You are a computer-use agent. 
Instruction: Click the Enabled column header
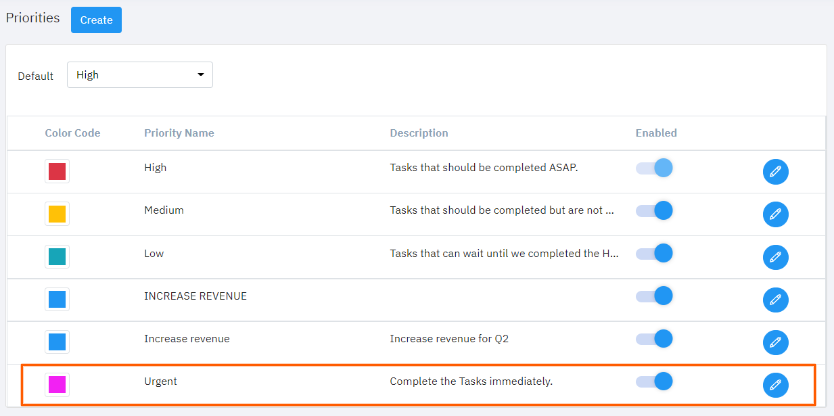click(x=656, y=133)
